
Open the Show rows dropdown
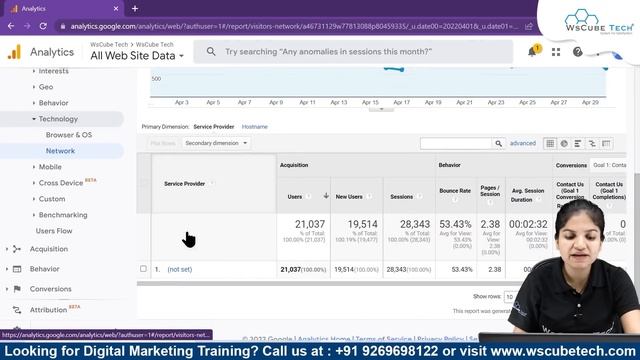coord(509,297)
